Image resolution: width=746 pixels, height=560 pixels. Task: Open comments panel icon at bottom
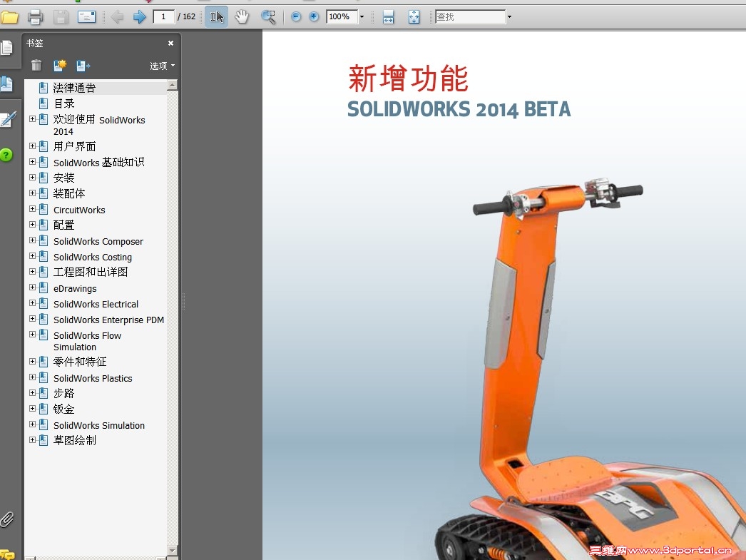pos(6,555)
